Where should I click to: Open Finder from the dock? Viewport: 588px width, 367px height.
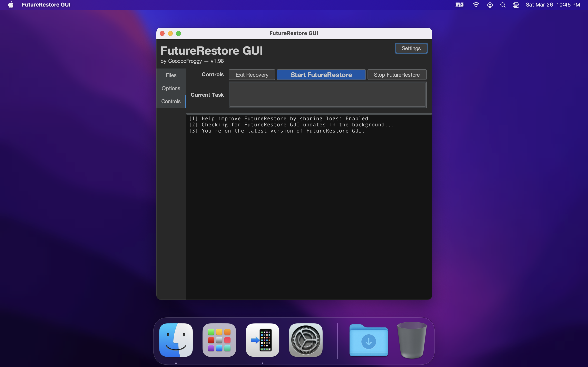pos(176,340)
